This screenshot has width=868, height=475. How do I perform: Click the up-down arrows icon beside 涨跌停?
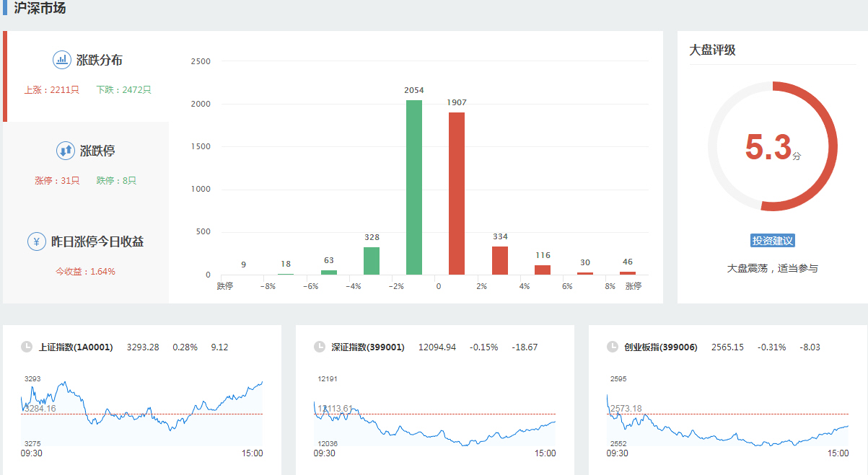tap(66, 151)
